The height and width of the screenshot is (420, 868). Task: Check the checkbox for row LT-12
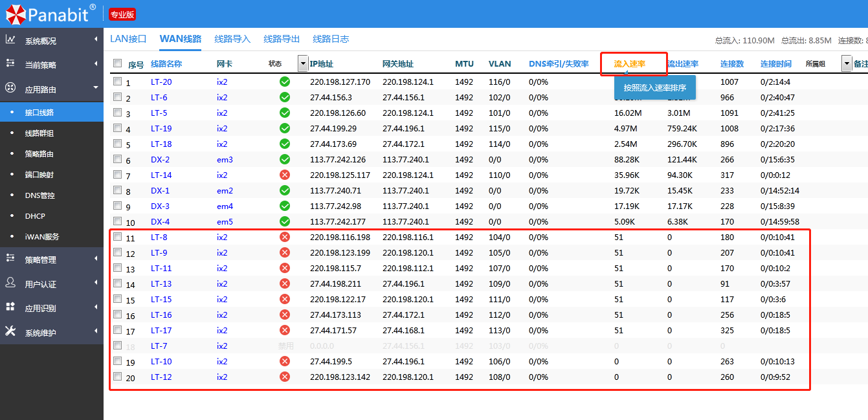click(x=117, y=377)
